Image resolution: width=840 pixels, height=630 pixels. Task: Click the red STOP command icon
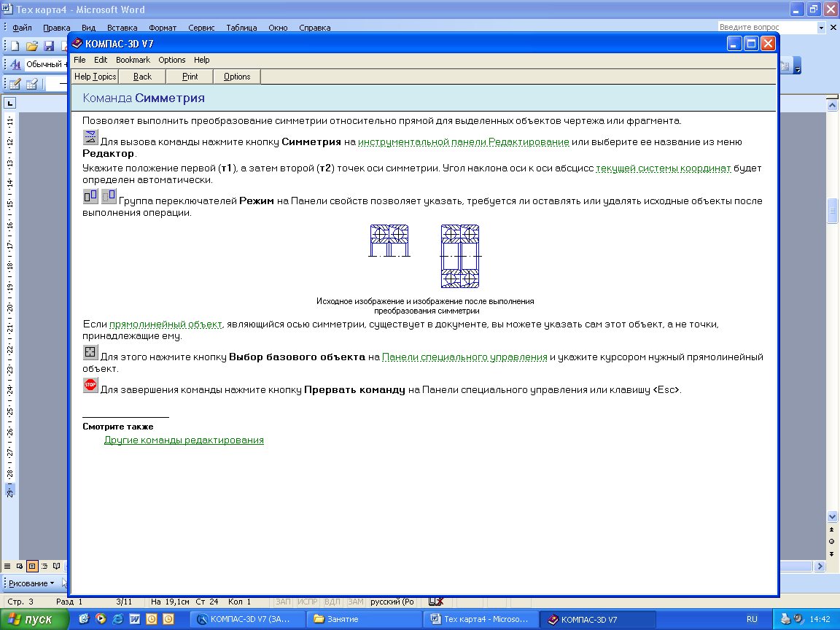click(x=90, y=385)
